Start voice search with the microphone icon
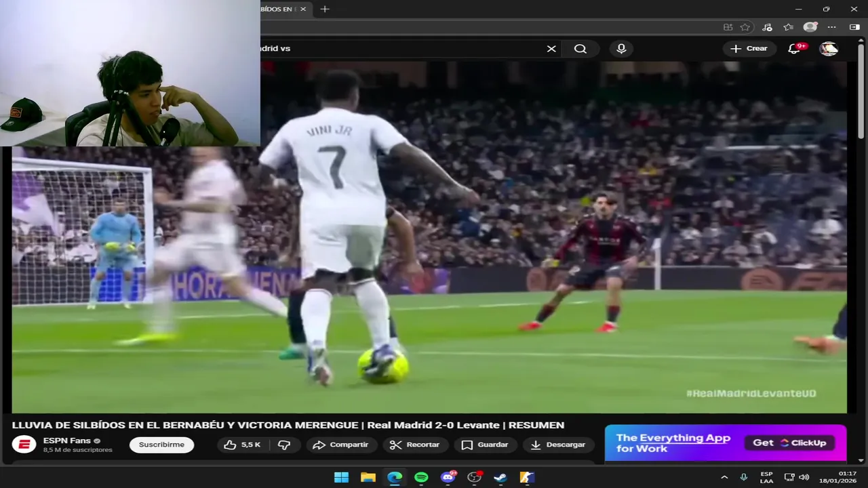Screen dimensions: 868x488 coord(621,49)
